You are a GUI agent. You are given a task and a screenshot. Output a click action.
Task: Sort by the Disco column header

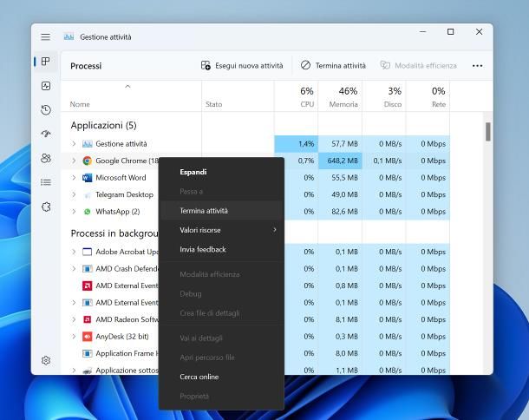(x=384, y=96)
